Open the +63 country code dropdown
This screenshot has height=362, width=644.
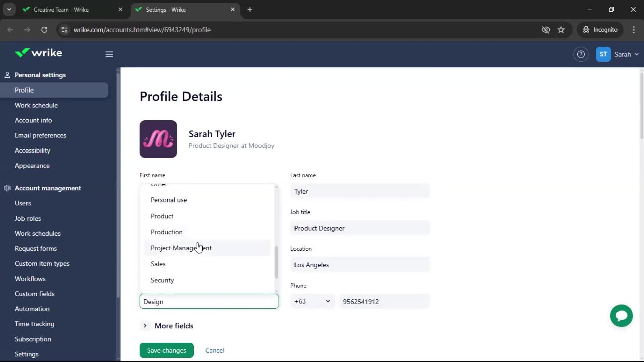click(x=312, y=301)
